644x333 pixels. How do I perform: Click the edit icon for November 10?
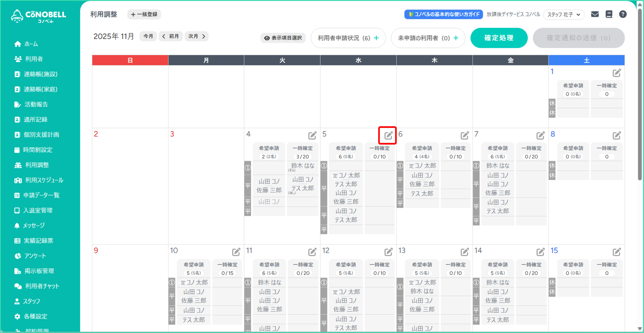(236, 252)
